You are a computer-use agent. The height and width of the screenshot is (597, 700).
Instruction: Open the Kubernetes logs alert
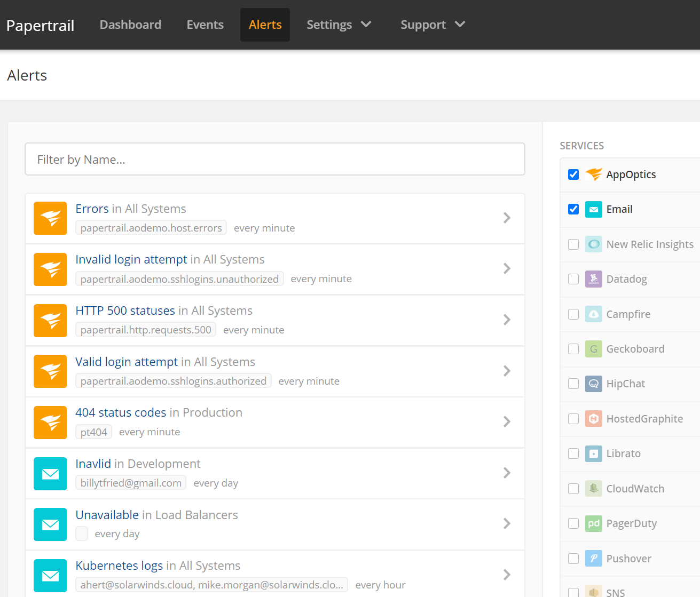pos(119,565)
